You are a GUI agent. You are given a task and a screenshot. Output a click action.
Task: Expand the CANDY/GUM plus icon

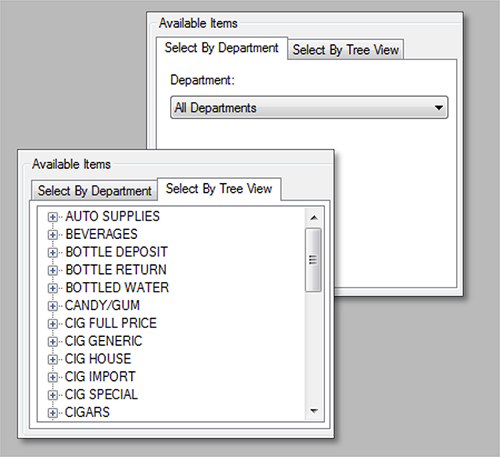coord(52,306)
